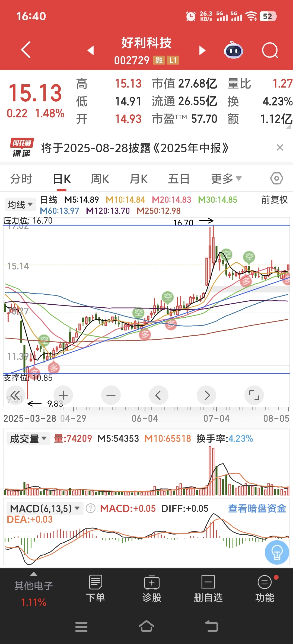Select the 日K tab
Image resolution: width=293 pixels, height=644 pixels.
point(62,179)
